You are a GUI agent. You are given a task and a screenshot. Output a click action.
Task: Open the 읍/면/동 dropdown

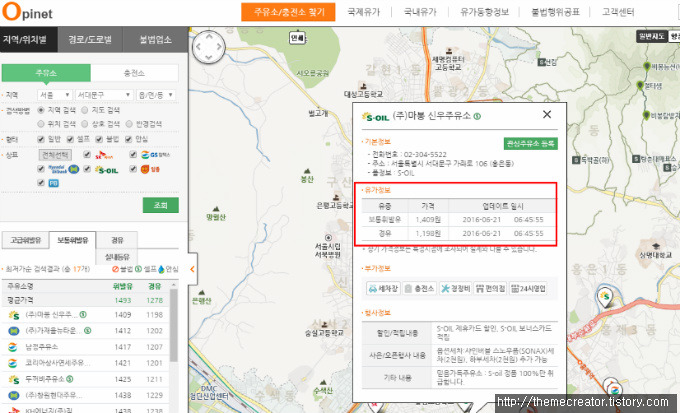pos(156,95)
